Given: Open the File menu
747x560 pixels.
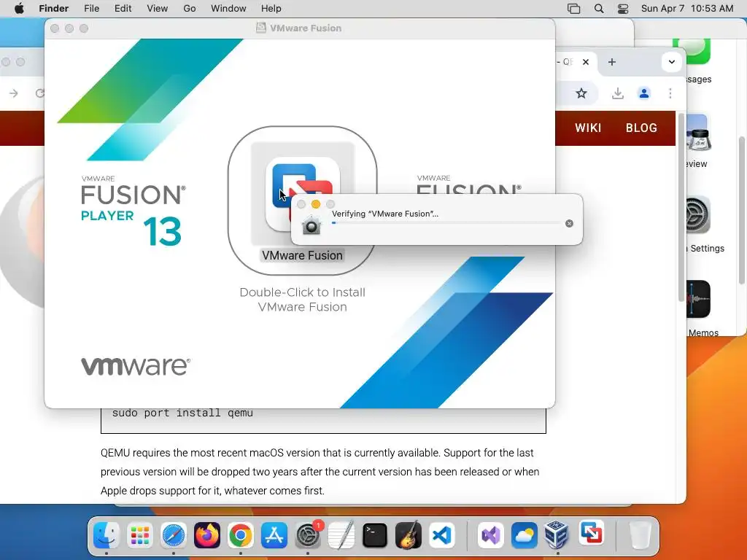Looking at the screenshot, I should click(x=91, y=8).
